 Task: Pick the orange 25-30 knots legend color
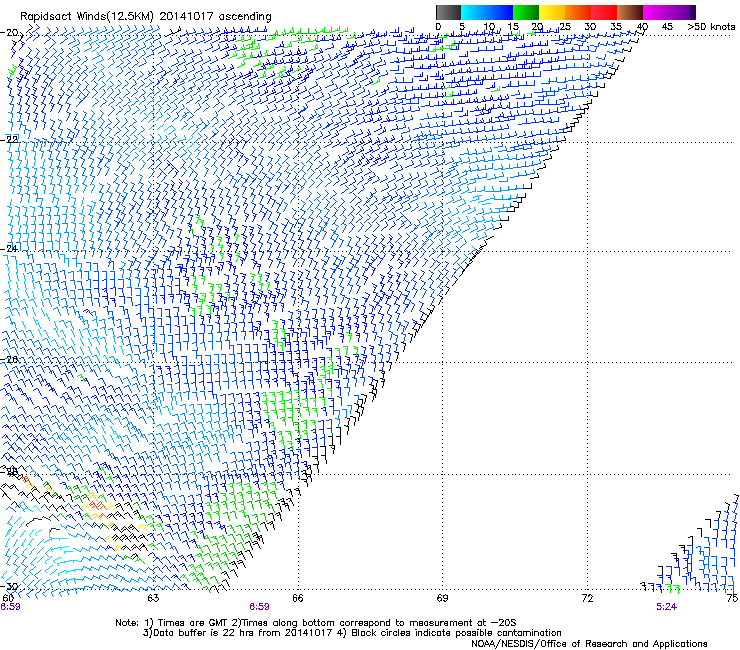tap(577, 12)
